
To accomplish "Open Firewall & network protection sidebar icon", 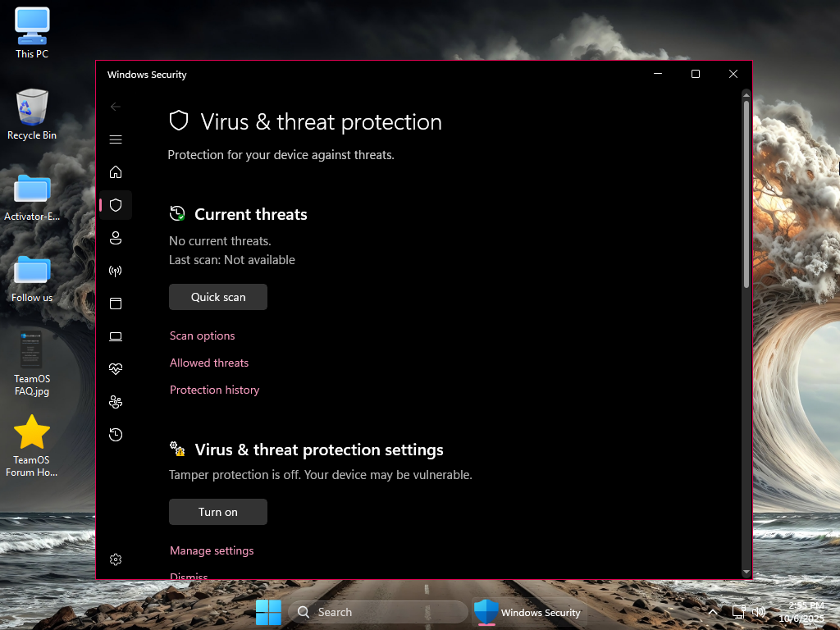I will tap(115, 271).
